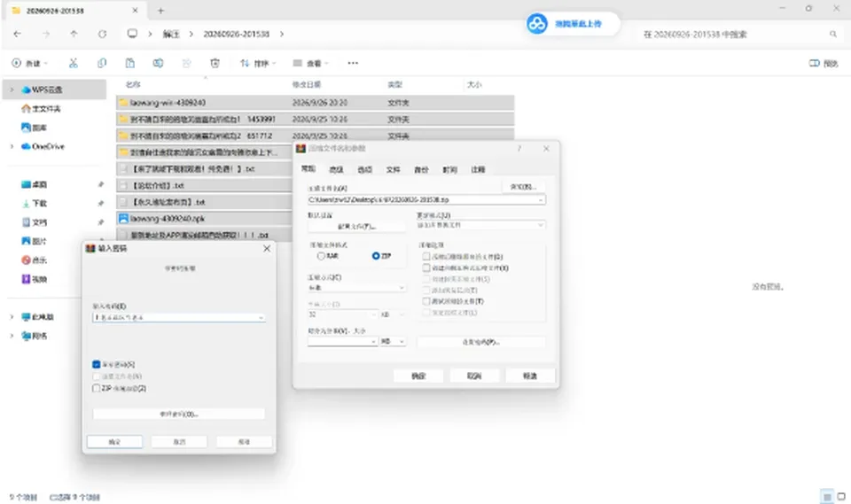The image size is (851, 504).
Task: Click the enter password input field
Action: click(178, 317)
